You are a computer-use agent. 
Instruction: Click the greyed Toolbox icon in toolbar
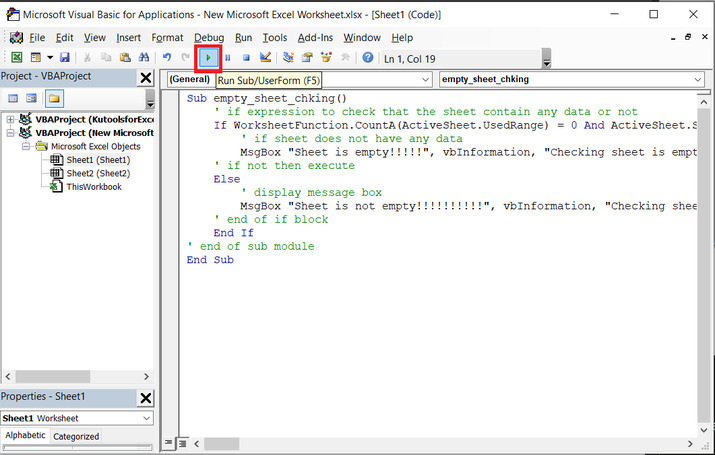click(345, 57)
